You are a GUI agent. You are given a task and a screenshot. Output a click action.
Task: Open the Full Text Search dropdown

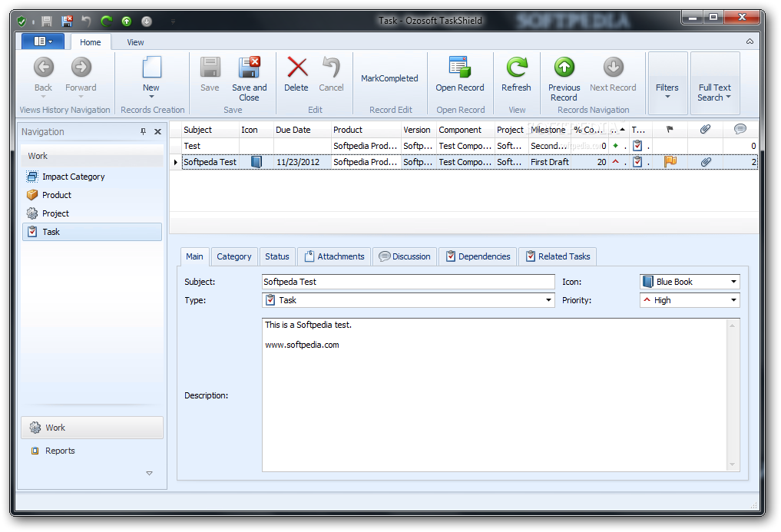coord(715,83)
